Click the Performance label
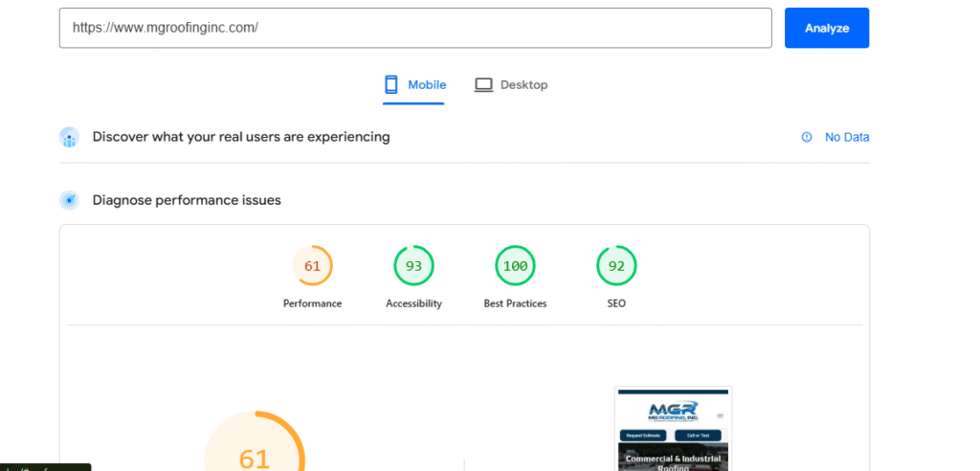The width and height of the screenshot is (980, 471). pos(313,303)
